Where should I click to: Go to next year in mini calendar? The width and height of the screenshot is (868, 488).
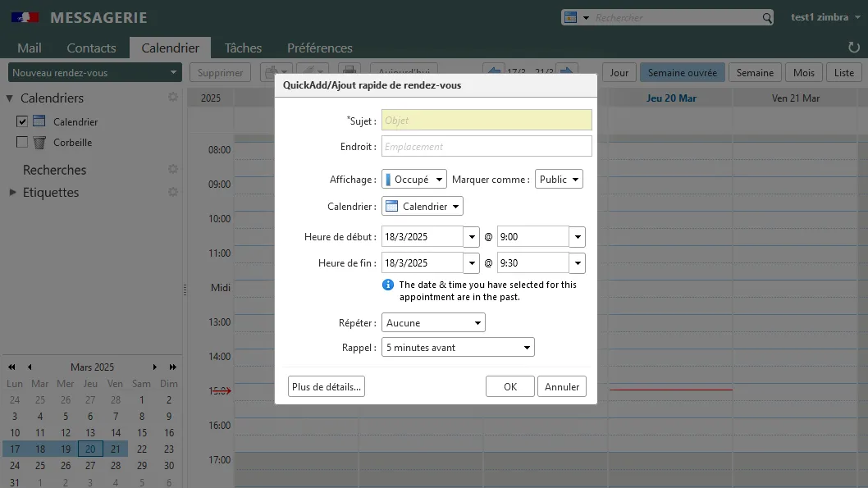click(173, 367)
